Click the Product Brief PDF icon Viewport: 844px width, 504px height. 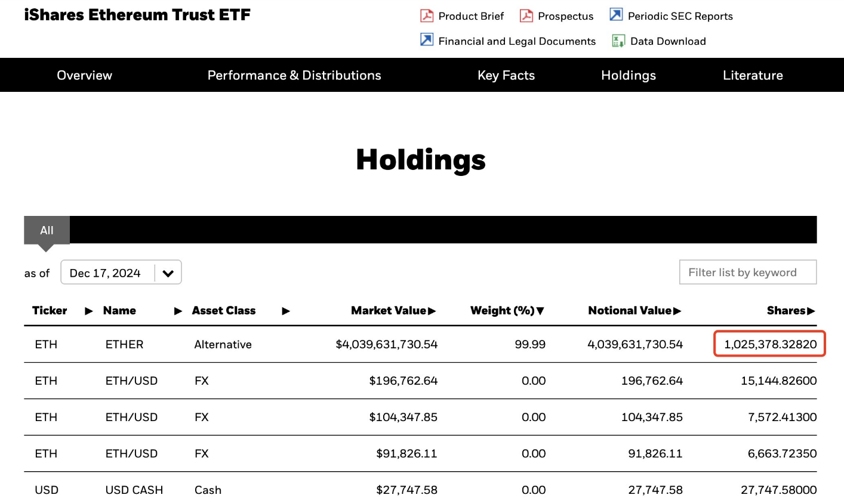tap(427, 16)
